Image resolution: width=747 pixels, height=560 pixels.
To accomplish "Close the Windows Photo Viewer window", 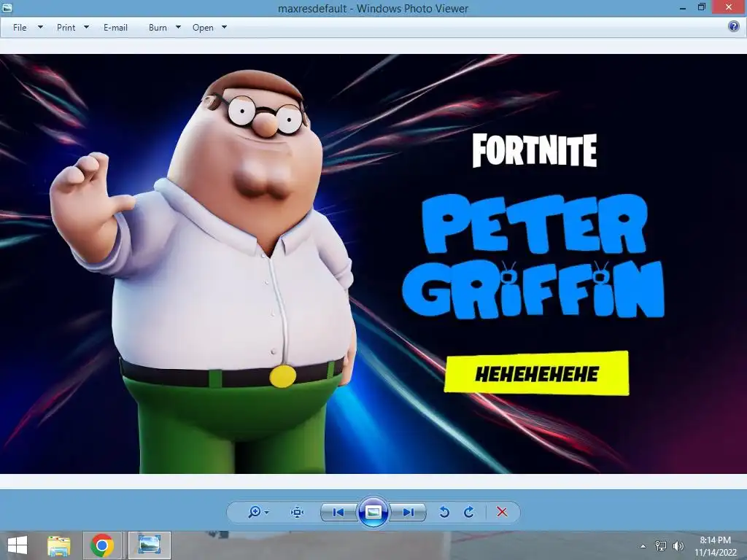I will click(729, 7).
